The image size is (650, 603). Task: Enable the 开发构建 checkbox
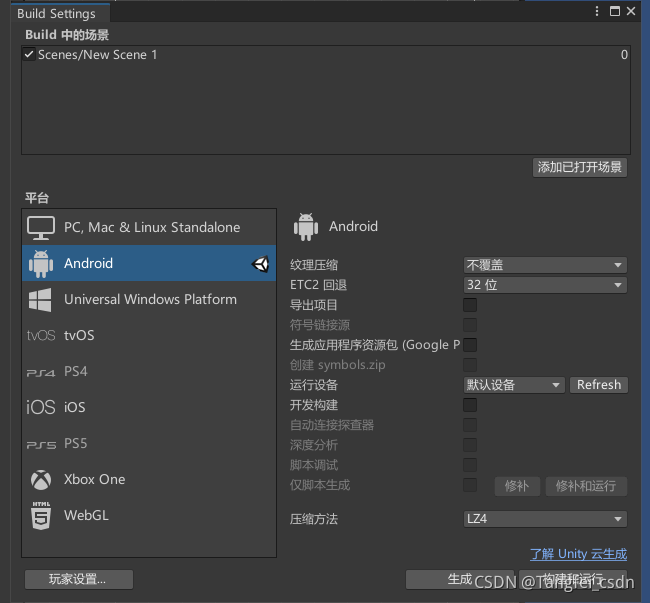[x=470, y=405]
